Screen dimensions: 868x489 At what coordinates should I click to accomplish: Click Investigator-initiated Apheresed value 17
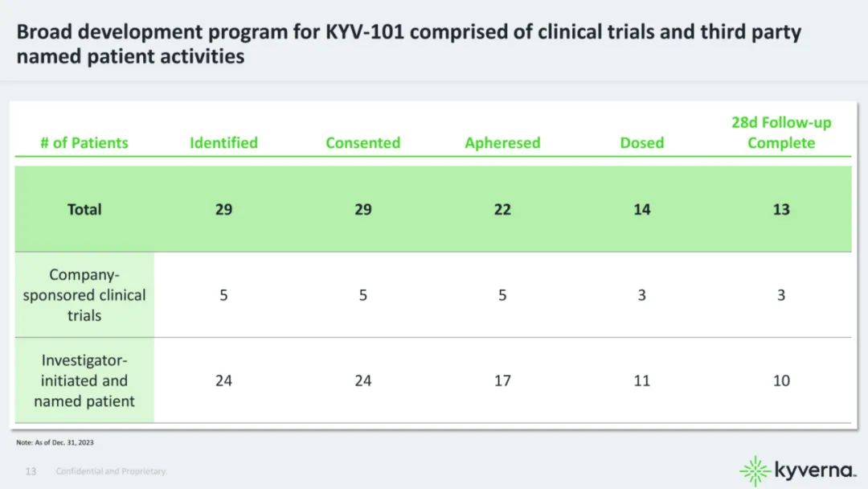[502, 380]
